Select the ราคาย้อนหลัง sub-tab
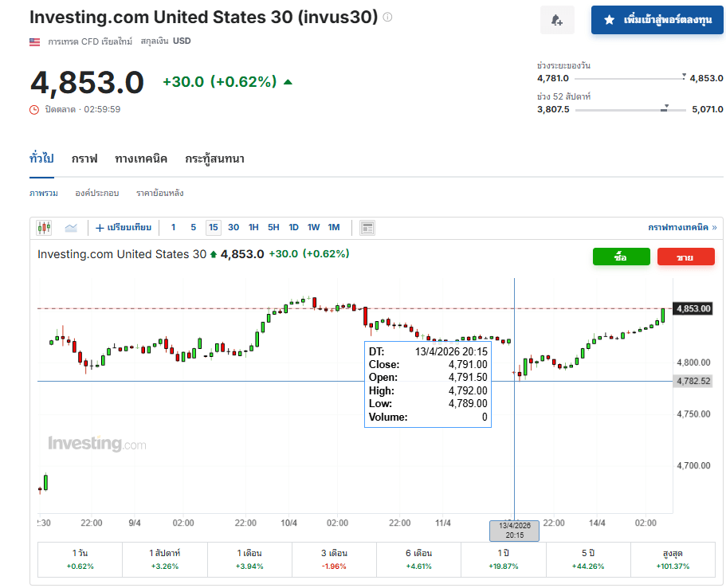Viewport: 726px width, 588px height. tap(159, 193)
